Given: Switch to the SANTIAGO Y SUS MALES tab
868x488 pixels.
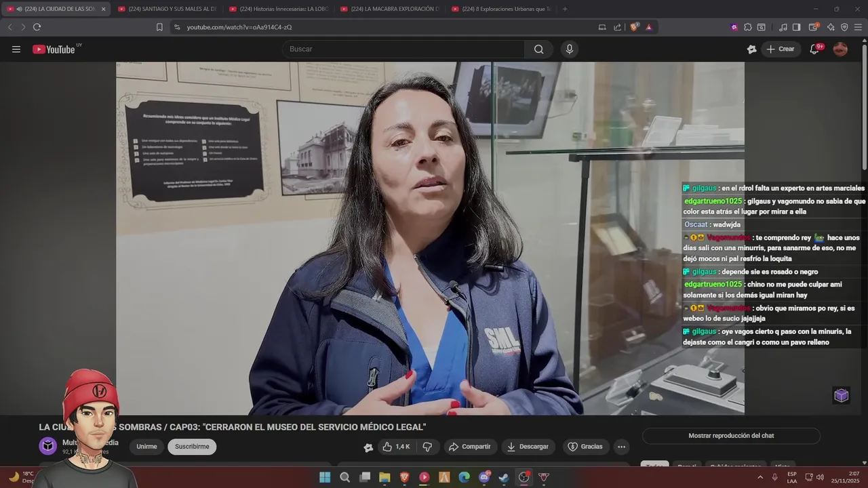Looking at the screenshot, I should point(167,9).
